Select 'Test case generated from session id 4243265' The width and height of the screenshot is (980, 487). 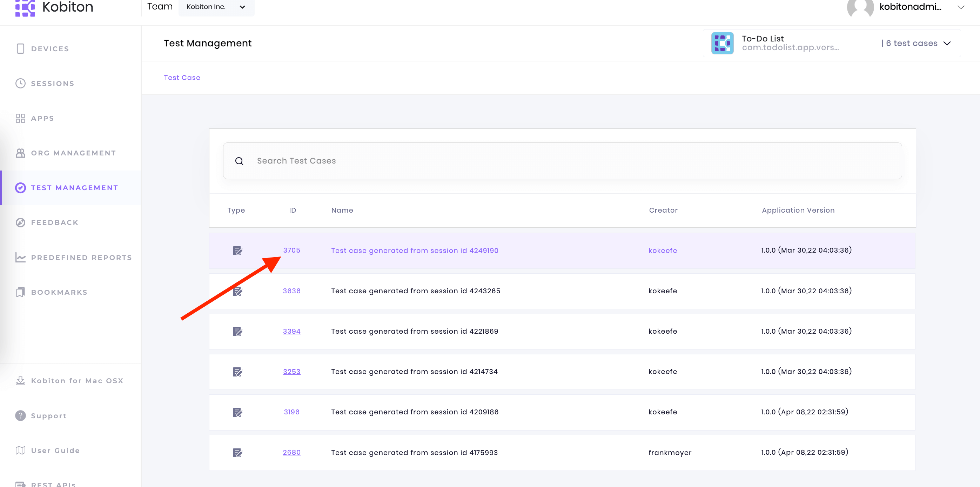tap(416, 291)
